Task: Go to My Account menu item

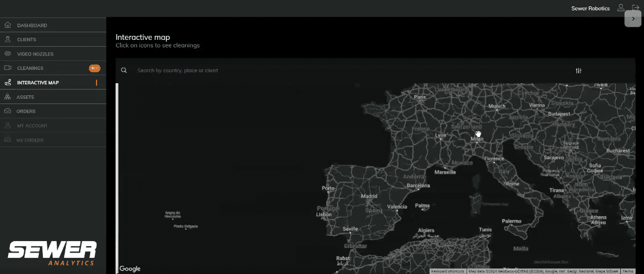Action: pyautogui.click(x=32, y=125)
